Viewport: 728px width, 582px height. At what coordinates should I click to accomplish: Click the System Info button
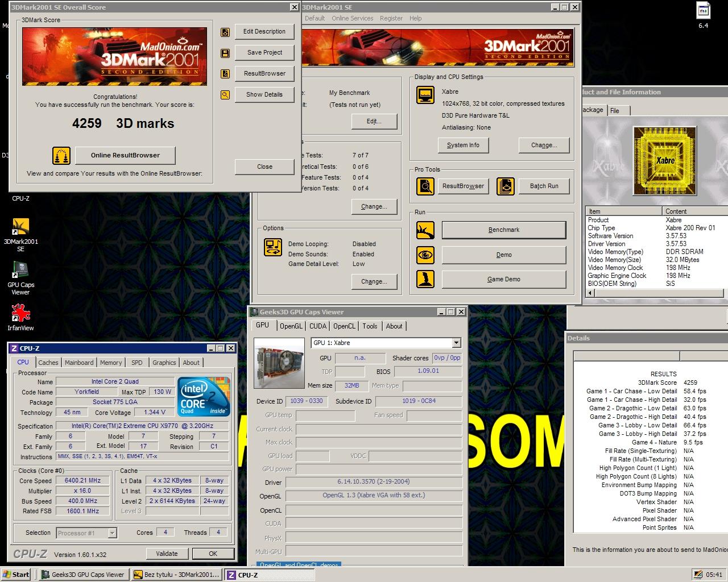[x=463, y=145]
